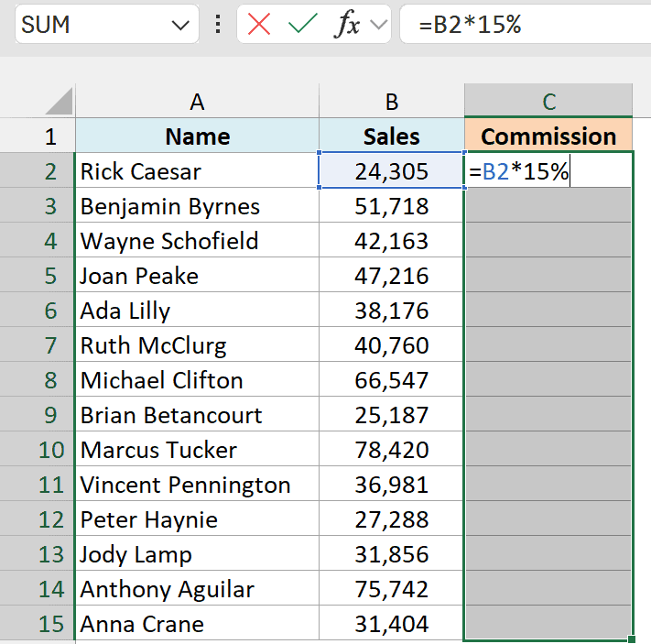The width and height of the screenshot is (651, 644).
Task: Click sales value 31,856
Action: pyautogui.click(x=392, y=553)
